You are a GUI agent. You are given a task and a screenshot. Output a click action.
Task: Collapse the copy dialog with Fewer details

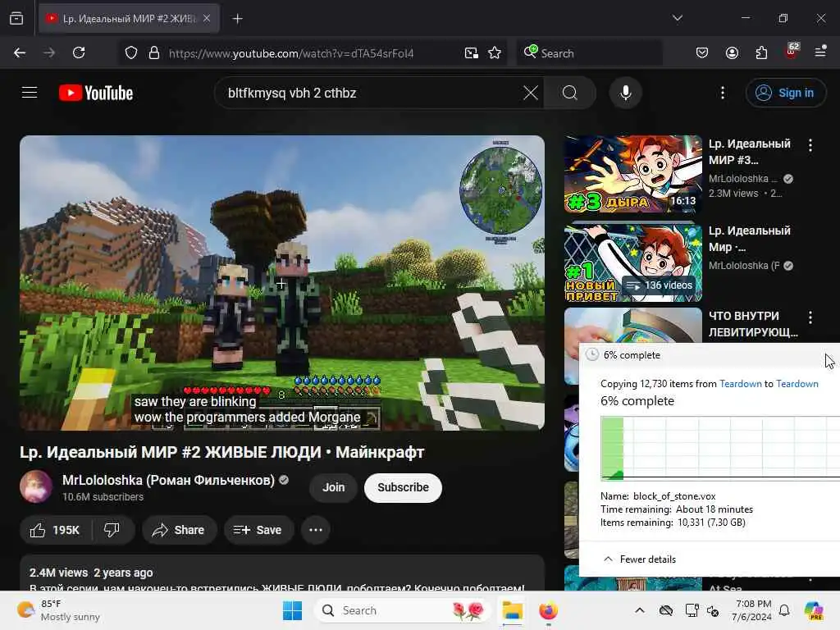[640, 559]
